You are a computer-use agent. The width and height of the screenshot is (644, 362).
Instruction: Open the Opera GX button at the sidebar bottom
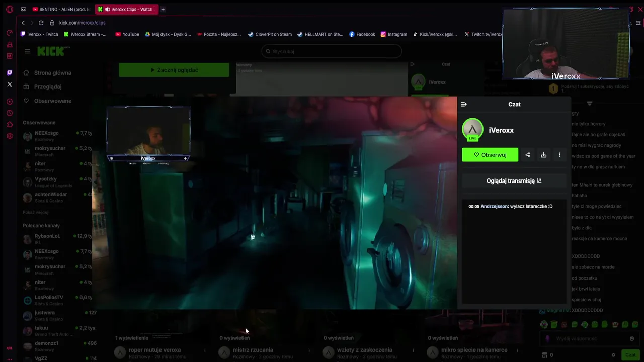point(9,348)
